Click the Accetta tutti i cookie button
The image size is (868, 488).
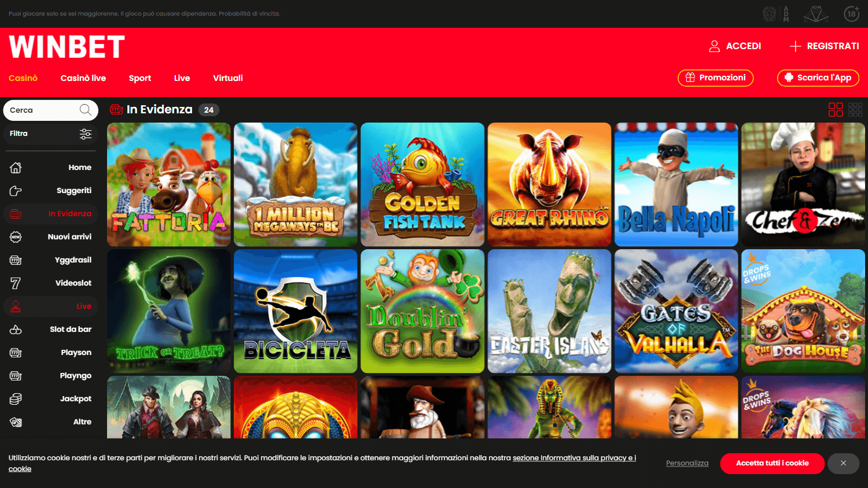772,463
